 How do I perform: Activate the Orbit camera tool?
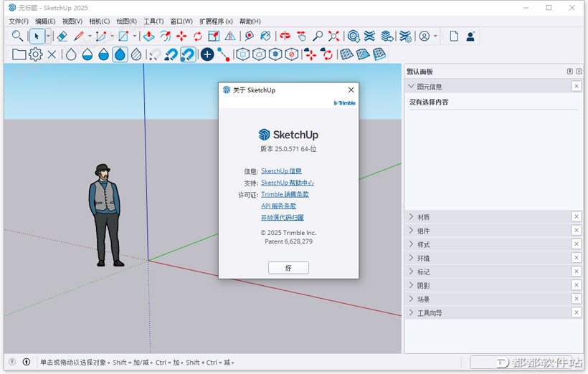(285, 36)
